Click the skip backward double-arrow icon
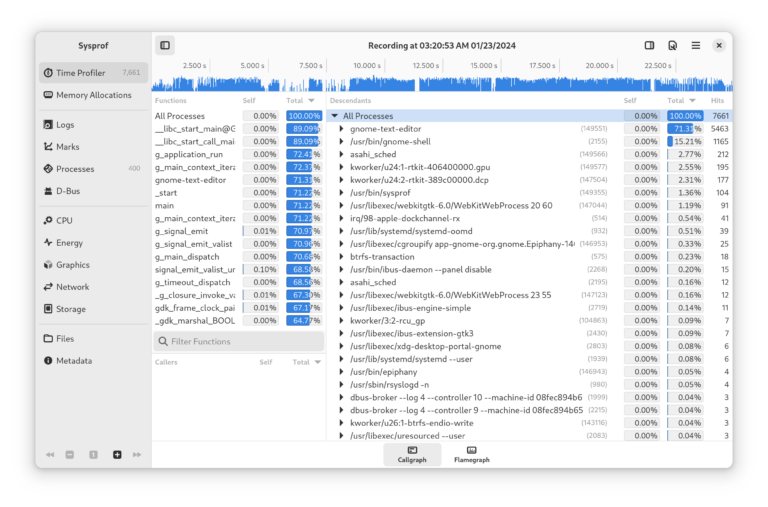 coord(50,455)
